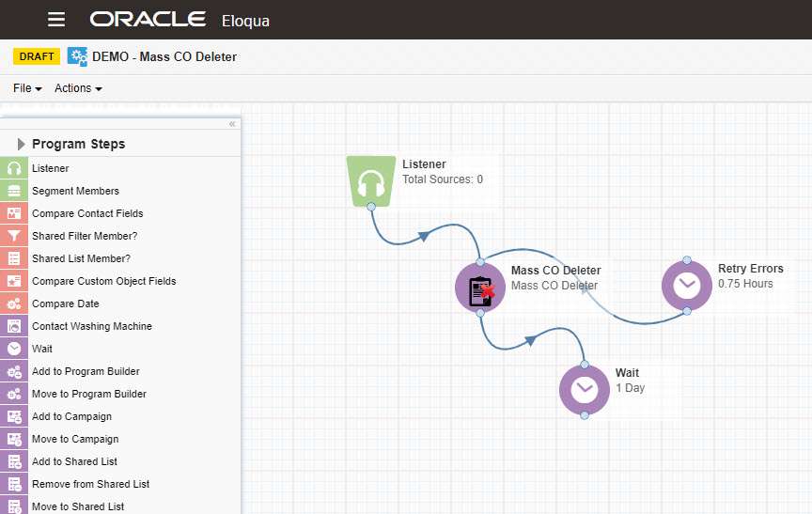Select the Compare Custom Object Fields icon
812x514 pixels.
pos(14,281)
